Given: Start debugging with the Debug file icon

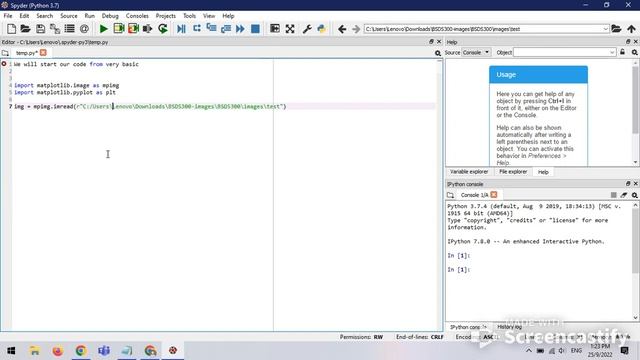Looking at the screenshot, I should click(x=181, y=29).
